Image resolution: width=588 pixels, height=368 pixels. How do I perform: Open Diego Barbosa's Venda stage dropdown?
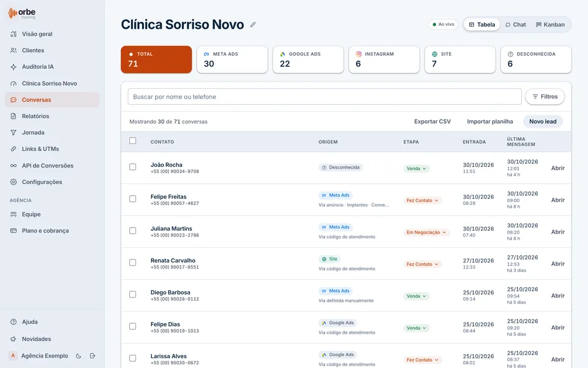tap(417, 296)
